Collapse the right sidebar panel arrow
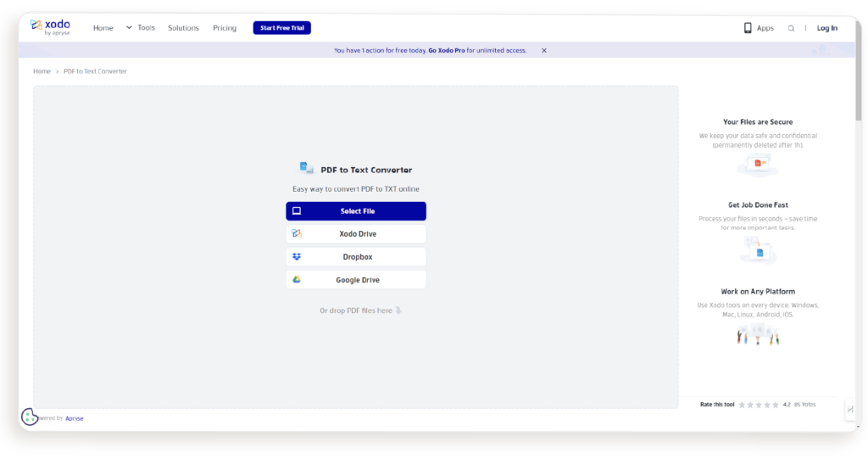 coord(849,410)
